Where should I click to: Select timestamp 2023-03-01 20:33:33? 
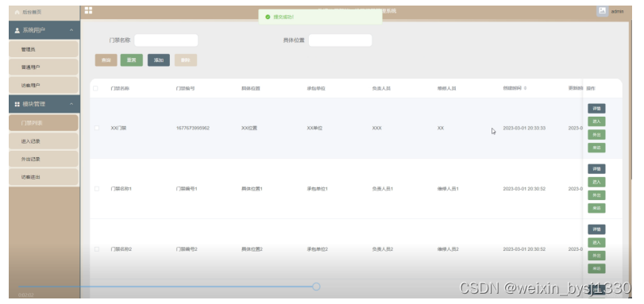pos(524,128)
